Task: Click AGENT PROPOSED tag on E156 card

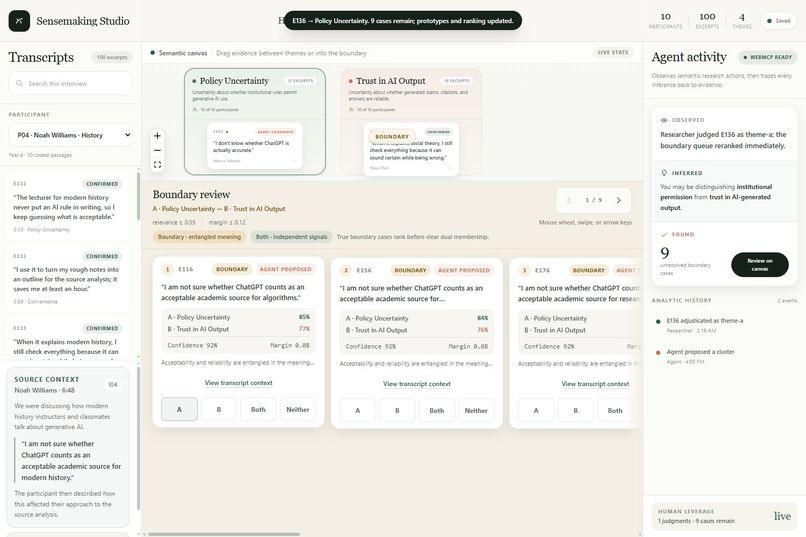Action: [x=464, y=270]
